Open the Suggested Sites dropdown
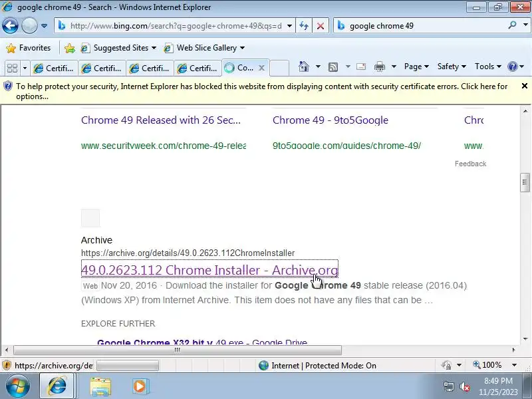 (118, 48)
